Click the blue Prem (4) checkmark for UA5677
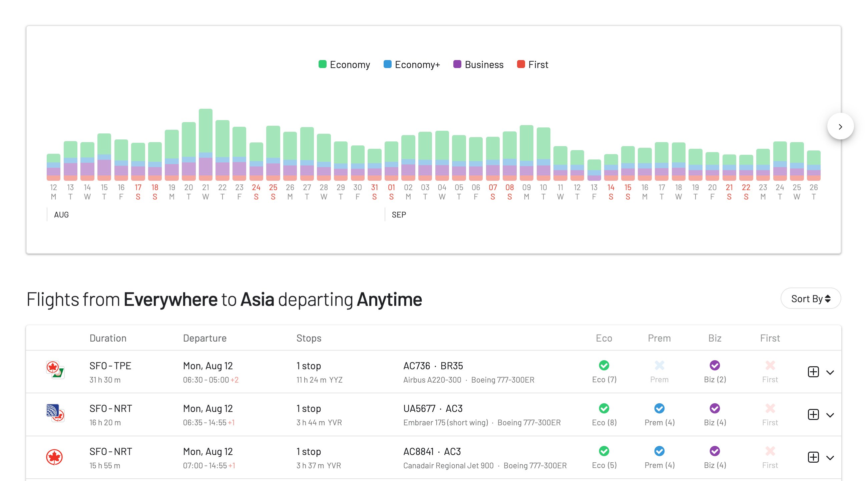Image resolution: width=868 pixels, height=481 pixels. pyautogui.click(x=659, y=409)
